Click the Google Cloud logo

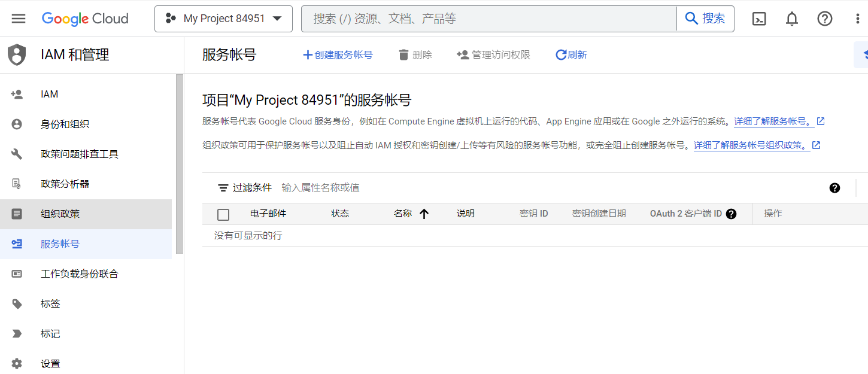(85, 19)
